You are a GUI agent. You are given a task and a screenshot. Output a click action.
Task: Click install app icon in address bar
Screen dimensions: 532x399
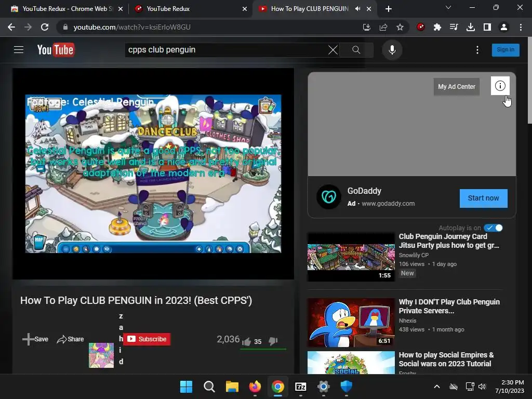tap(367, 27)
